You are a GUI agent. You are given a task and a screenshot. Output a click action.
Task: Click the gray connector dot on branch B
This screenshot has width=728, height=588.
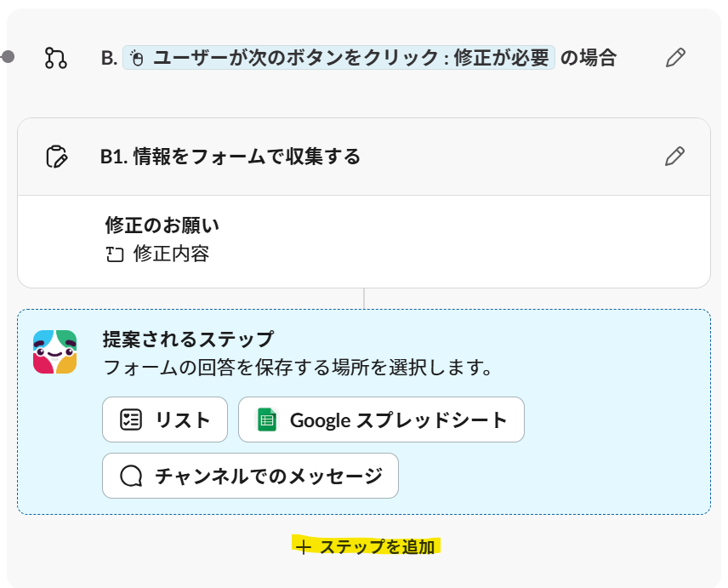(x=8, y=57)
